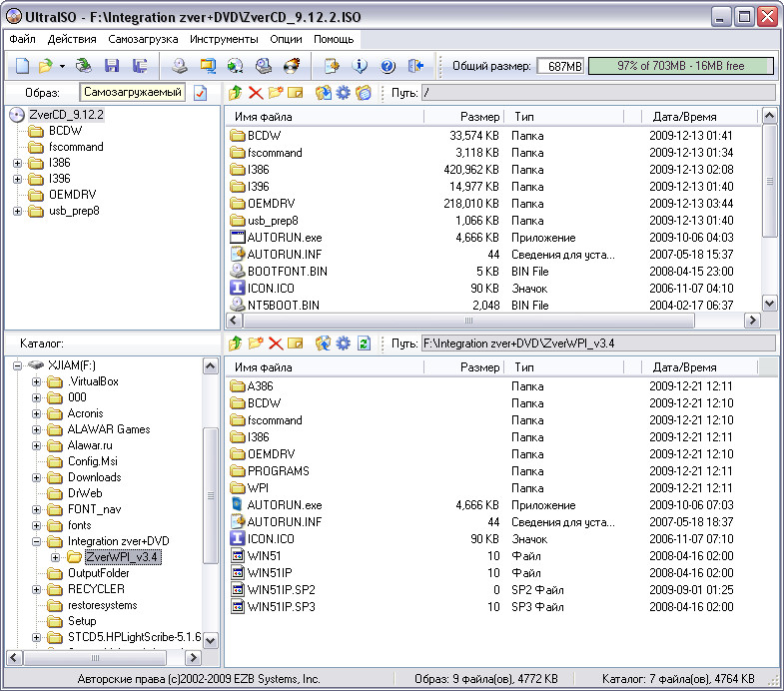This screenshot has height=691, width=784.
Task: Delete selection with the image pane's red X
Action: (256, 93)
